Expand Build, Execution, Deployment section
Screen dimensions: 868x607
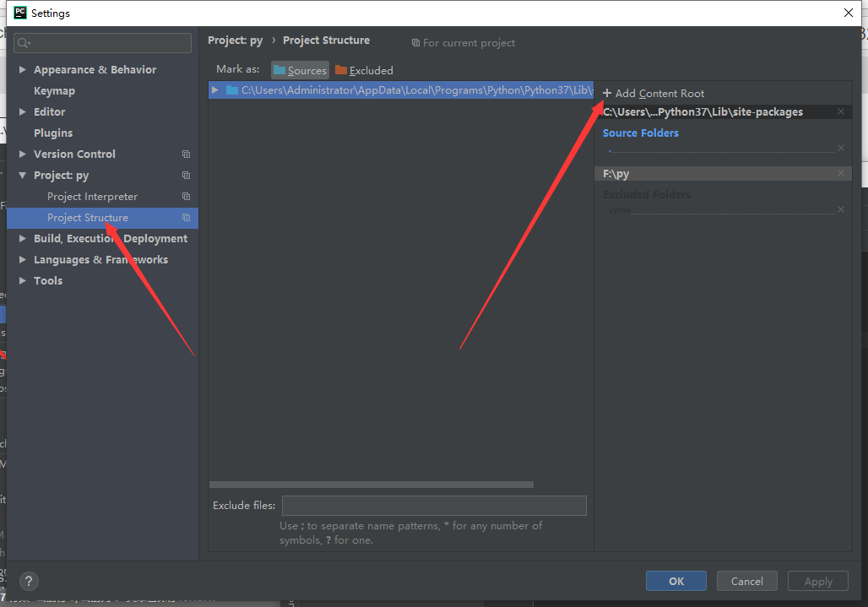23,238
